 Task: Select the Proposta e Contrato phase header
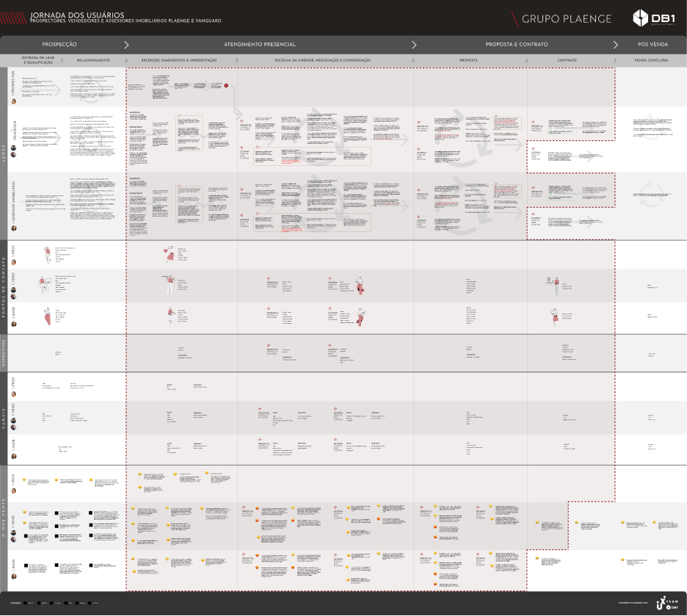(x=517, y=44)
